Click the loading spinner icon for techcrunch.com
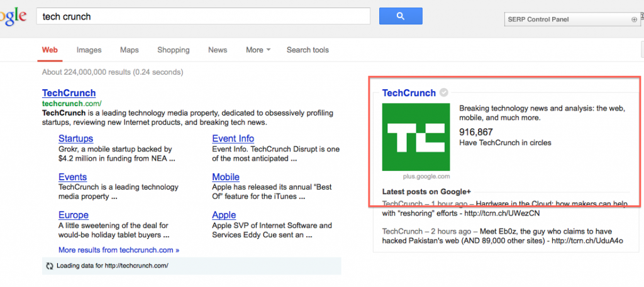This screenshot has width=644, height=287. click(x=50, y=266)
